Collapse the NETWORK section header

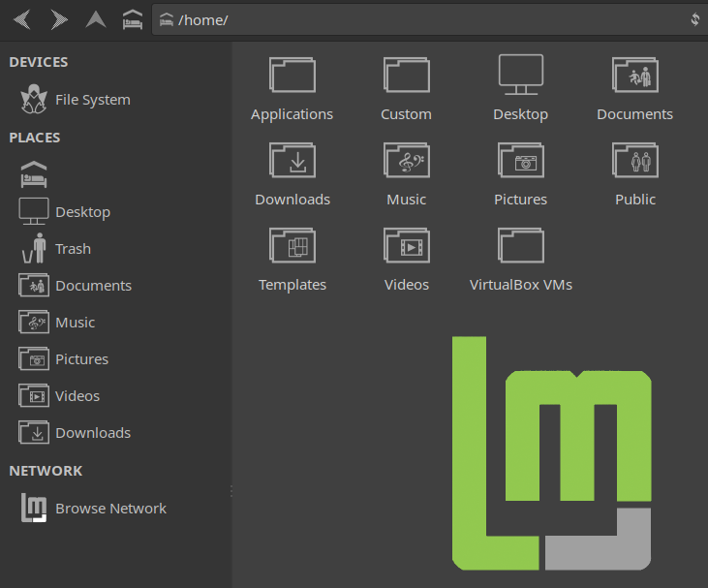(46, 471)
